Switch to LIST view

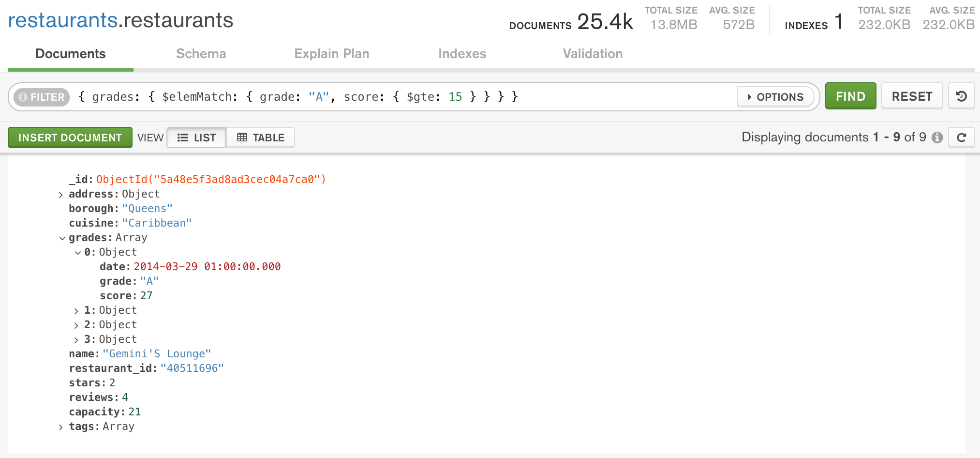point(197,137)
